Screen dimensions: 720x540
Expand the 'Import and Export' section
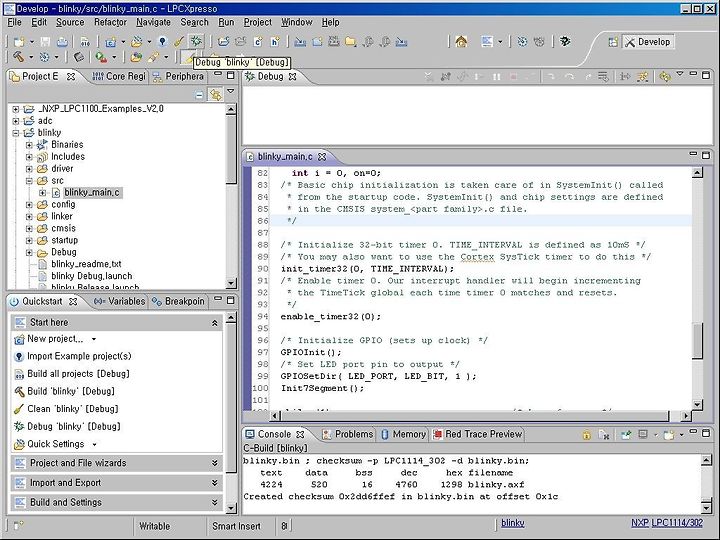214,483
